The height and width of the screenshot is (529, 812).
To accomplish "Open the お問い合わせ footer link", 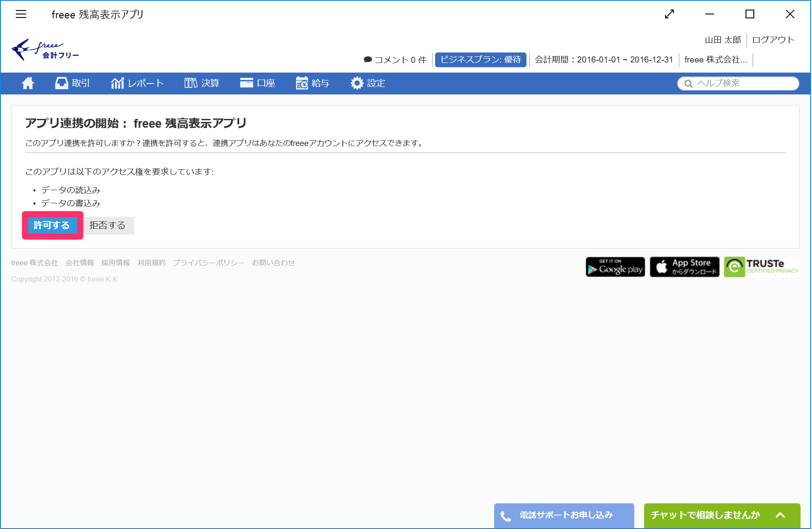I will (x=273, y=263).
